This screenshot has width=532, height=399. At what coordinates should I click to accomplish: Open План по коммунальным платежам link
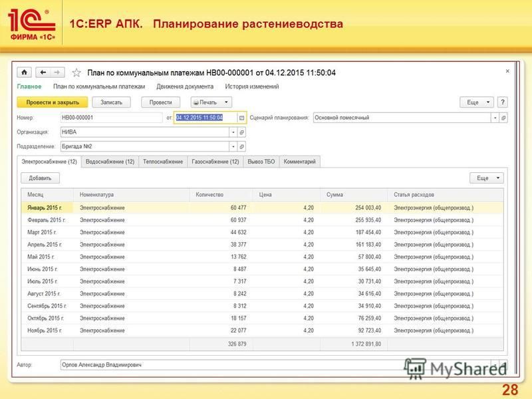coord(98,86)
